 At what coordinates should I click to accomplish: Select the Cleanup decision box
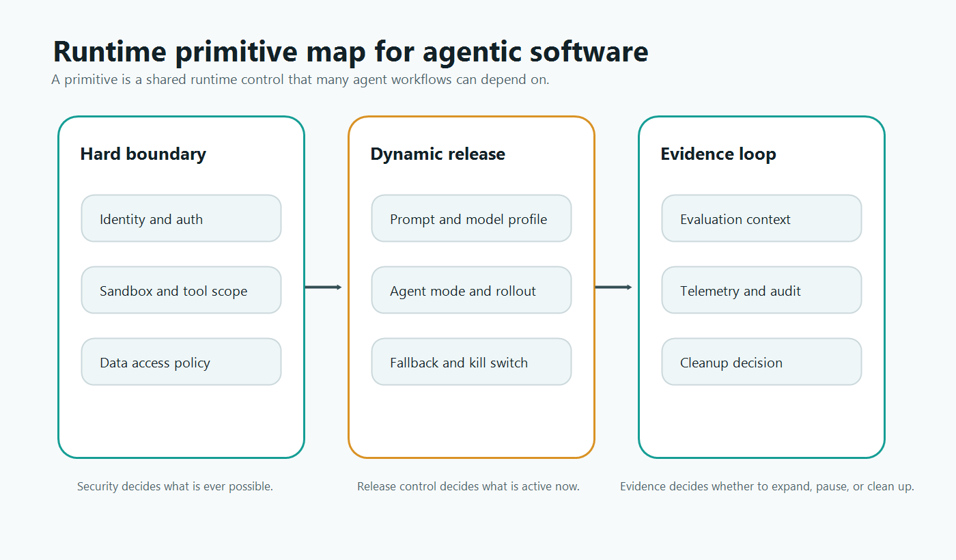tap(761, 362)
